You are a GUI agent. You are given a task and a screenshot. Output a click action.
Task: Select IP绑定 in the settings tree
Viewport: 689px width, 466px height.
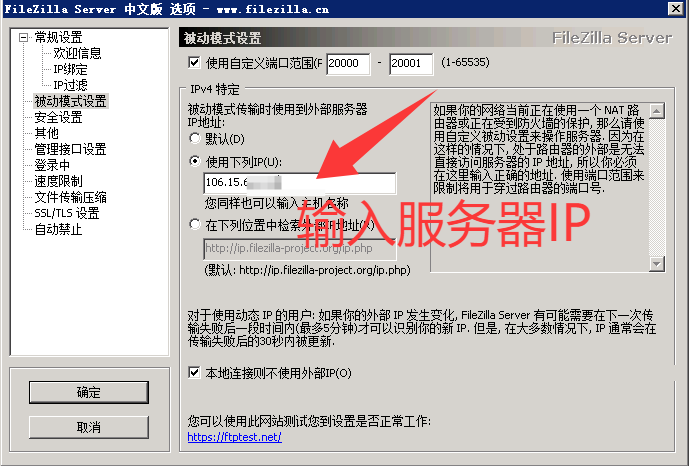pos(70,69)
